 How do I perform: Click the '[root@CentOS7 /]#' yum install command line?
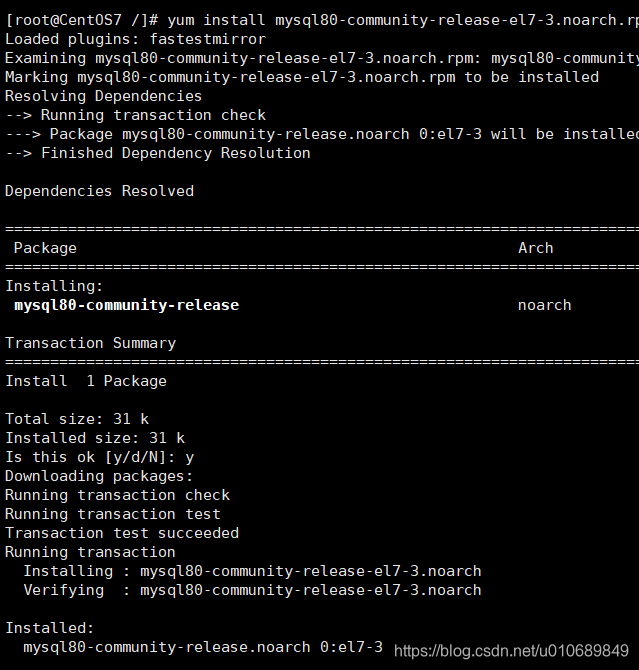(322, 20)
